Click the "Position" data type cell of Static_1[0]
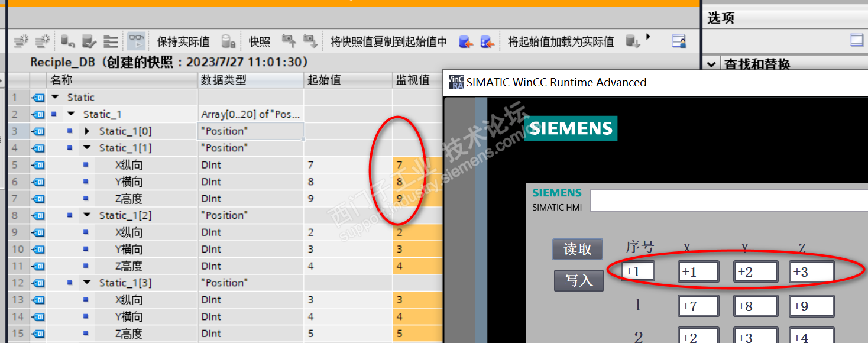This screenshot has height=343, width=868. [x=251, y=131]
